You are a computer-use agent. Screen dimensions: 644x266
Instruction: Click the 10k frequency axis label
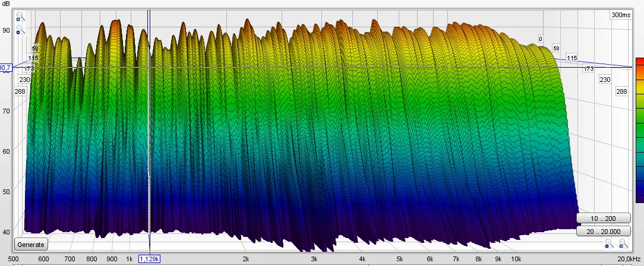(x=516, y=259)
